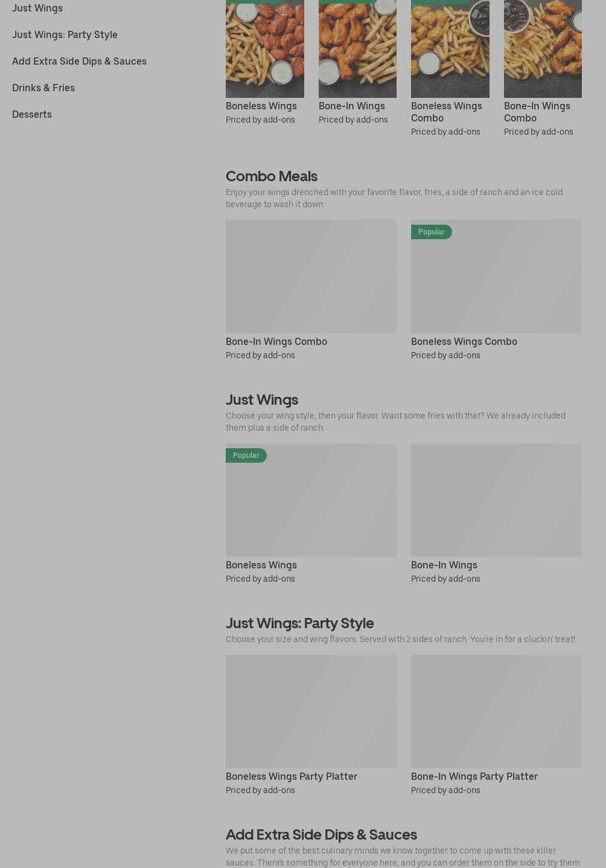Image resolution: width=606 pixels, height=868 pixels.
Task: Click Bone-In Wings Combo title under Combo Meals
Action: 276,341
